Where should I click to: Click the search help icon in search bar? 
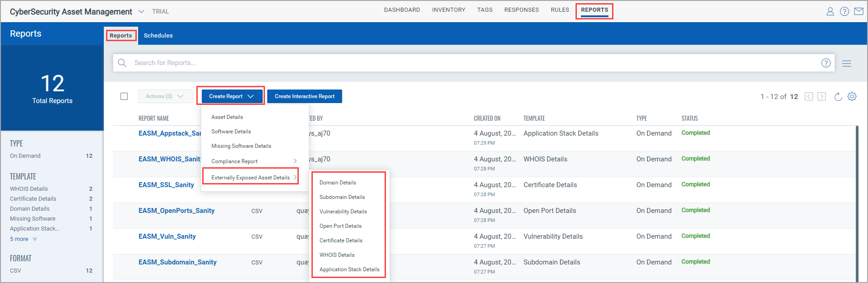[826, 63]
